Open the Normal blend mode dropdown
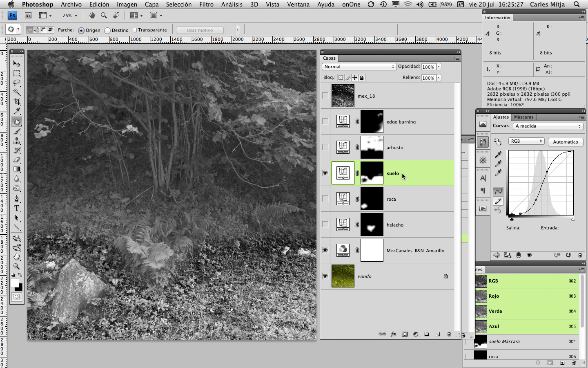 coord(359,67)
